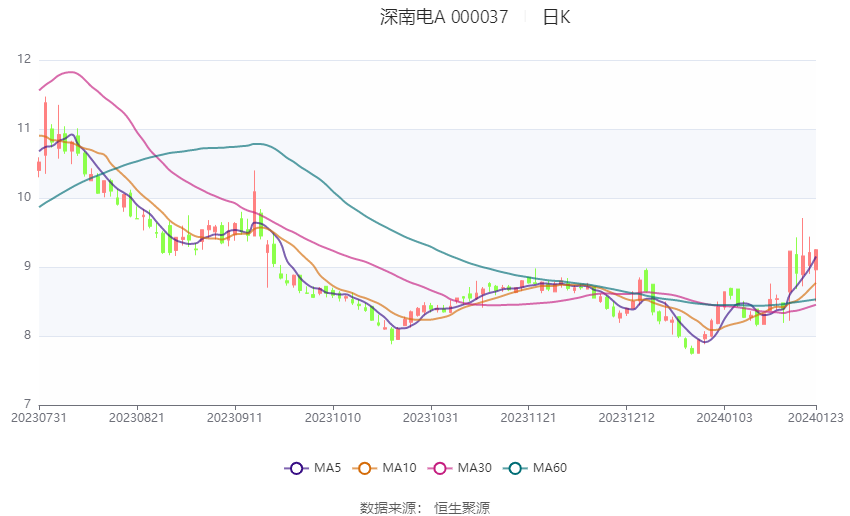Click the 20230821 x-axis date label
This screenshot has width=850, height=516.
(x=137, y=418)
